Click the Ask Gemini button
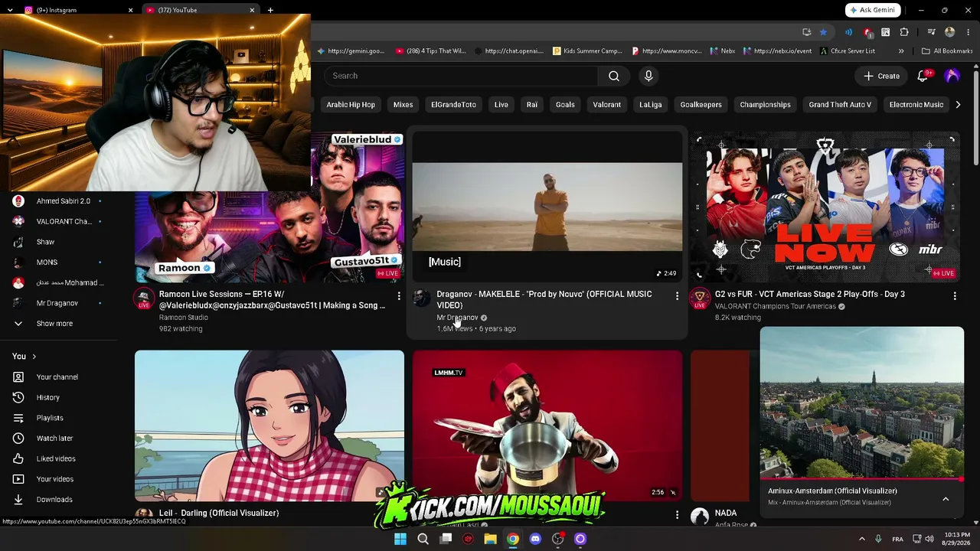This screenshot has width=980, height=551. tap(872, 10)
